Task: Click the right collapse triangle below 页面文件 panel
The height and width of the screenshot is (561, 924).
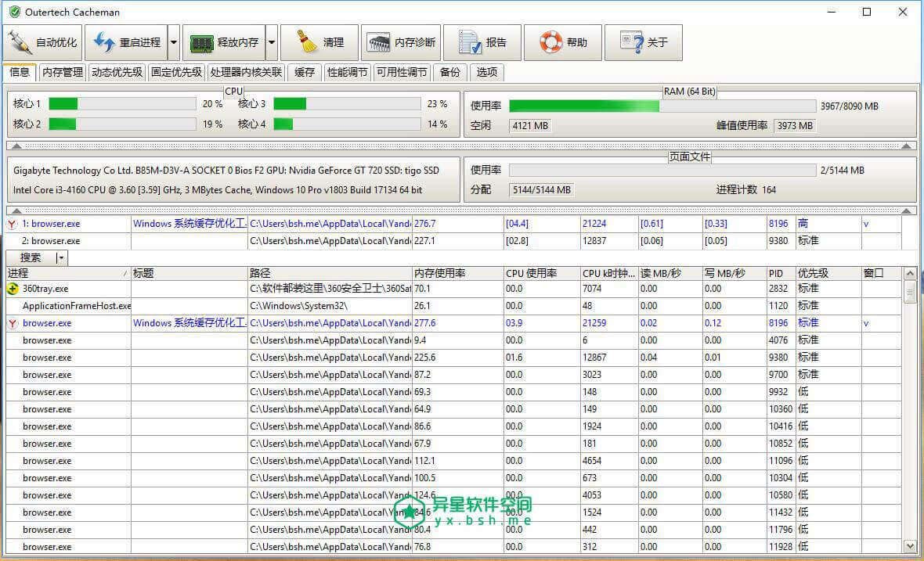Action: click(906, 210)
